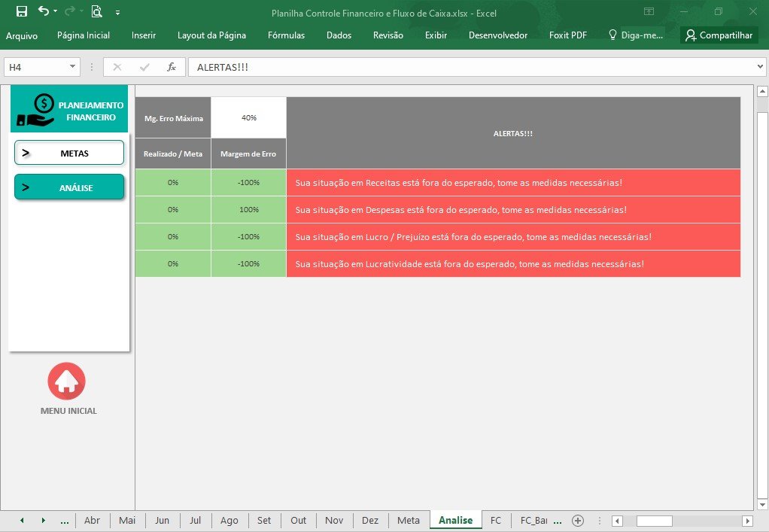Open the Fórmulas ribbon tab
Viewport: 769px width, 532px height.
pos(286,35)
